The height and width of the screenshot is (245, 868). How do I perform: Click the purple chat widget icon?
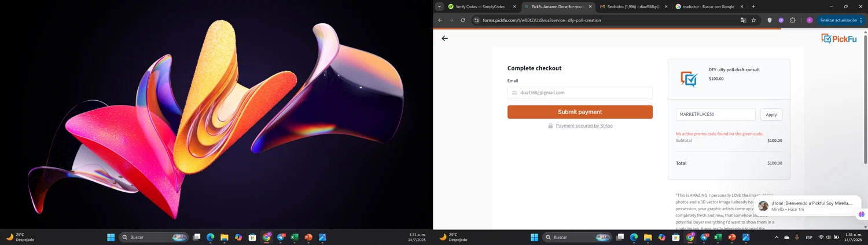[x=862, y=214]
